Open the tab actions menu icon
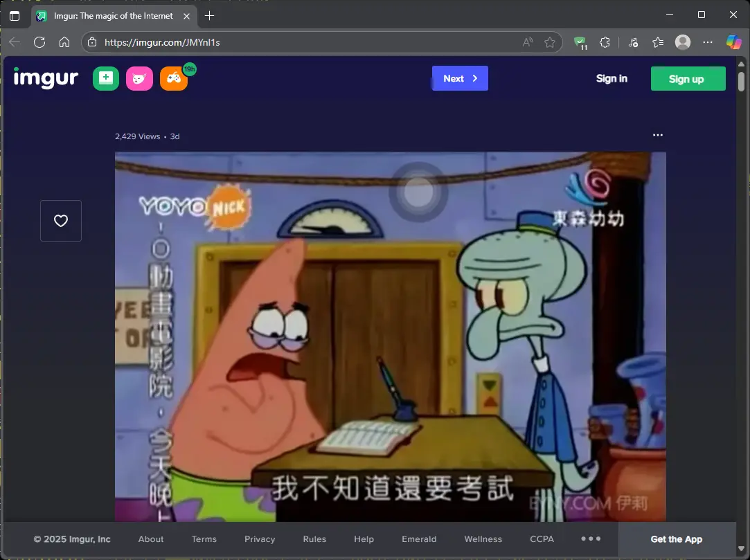The height and width of the screenshot is (560, 750). [15, 16]
